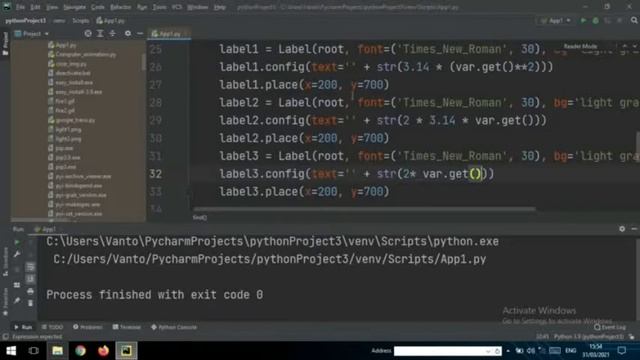This screenshot has width=640, height=360.
Task: Click line number 32 in the gutter
Action: (156, 174)
